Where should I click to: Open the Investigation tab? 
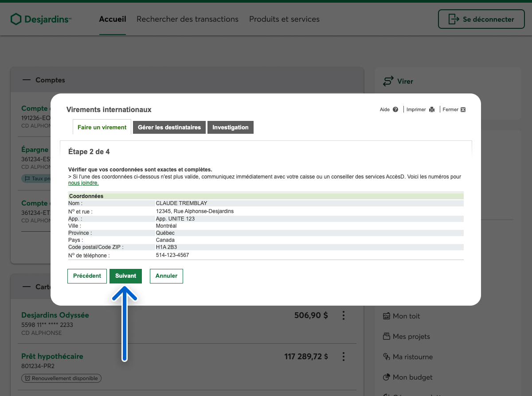coord(230,127)
